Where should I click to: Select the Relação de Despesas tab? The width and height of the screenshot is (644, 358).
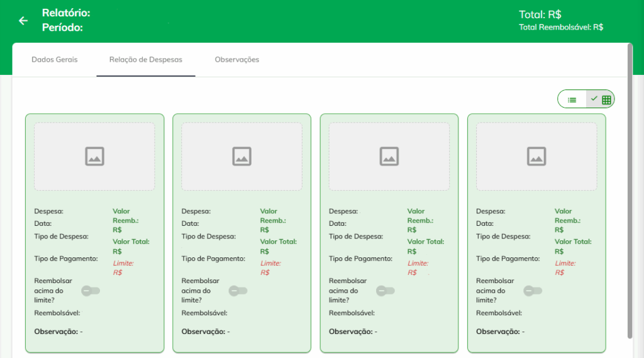click(146, 60)
